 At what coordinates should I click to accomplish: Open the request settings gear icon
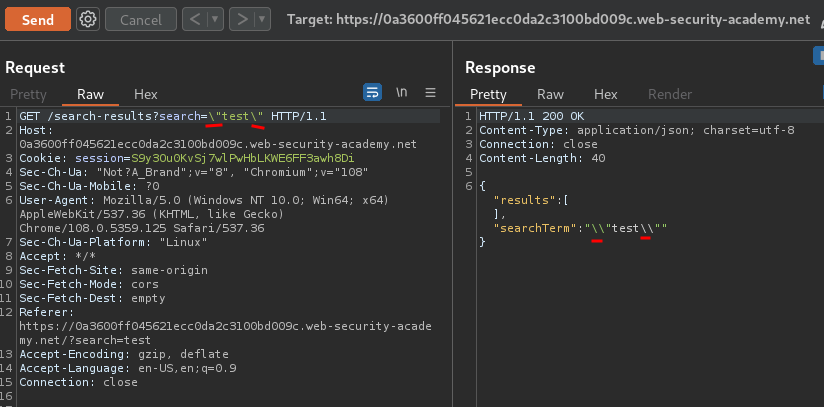click(x=88, y=19)
